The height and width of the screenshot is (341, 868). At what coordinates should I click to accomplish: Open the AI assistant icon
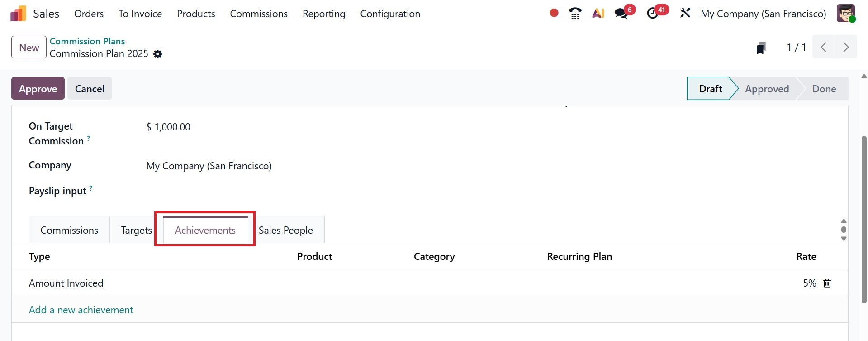click(x=598, y=14)
